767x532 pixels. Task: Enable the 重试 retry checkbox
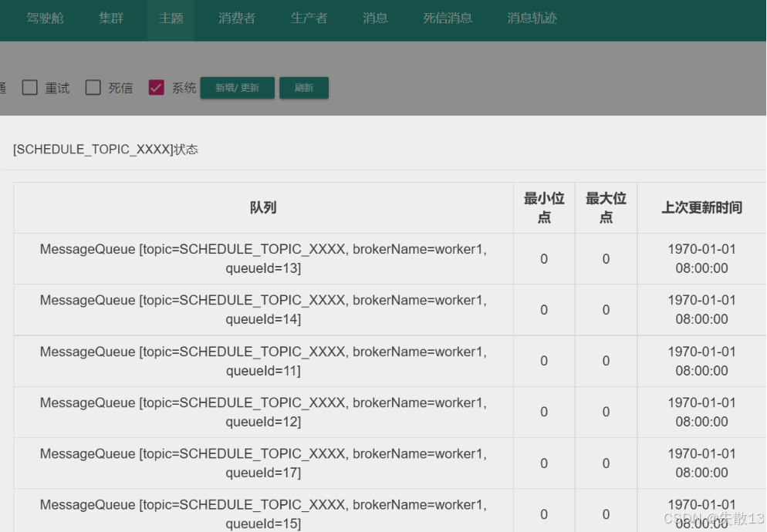click(x=30, y=88)
